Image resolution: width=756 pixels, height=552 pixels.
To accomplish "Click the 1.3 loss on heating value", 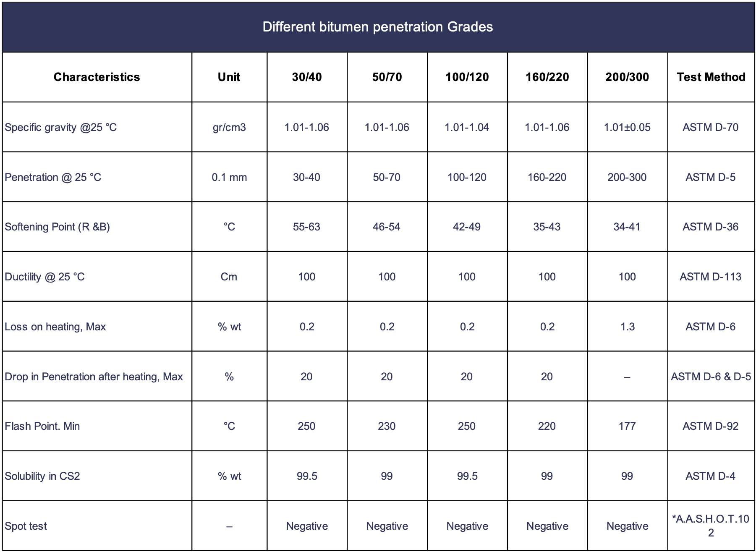I will (x=628, y=327).
